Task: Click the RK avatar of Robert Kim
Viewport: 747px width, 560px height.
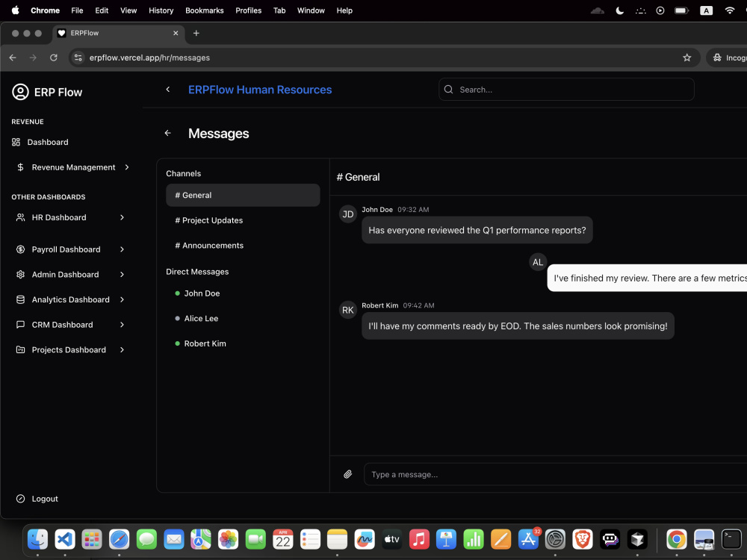Action: (x=348, y=310)
